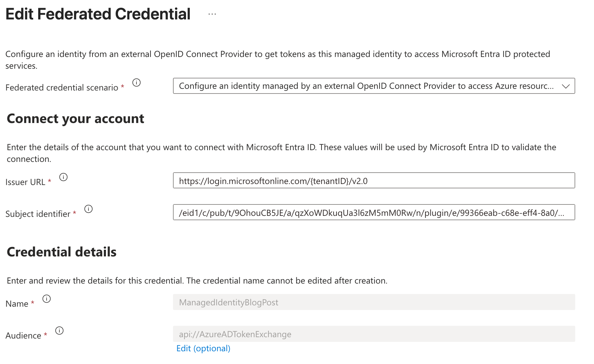Click the Subject identifier info icon
Screen dimensions: 594x364
pyautogui.click(x=88, y=209)
